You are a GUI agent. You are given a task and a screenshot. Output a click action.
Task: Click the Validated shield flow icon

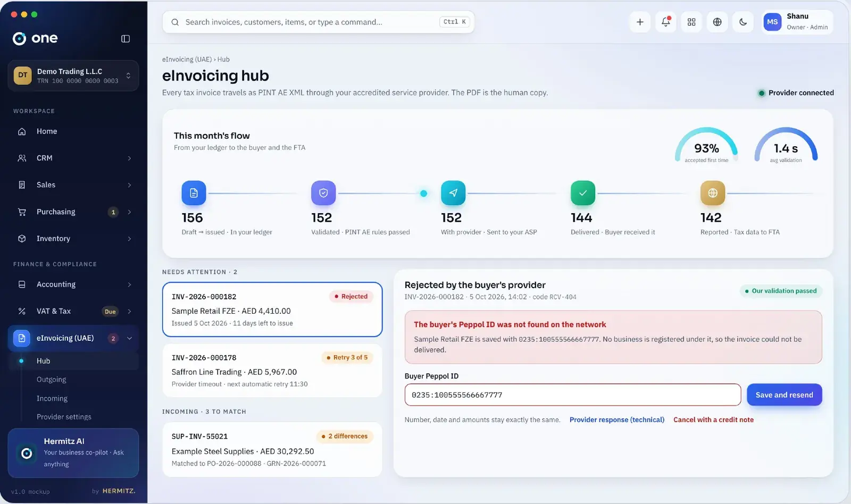click(323, 193)
